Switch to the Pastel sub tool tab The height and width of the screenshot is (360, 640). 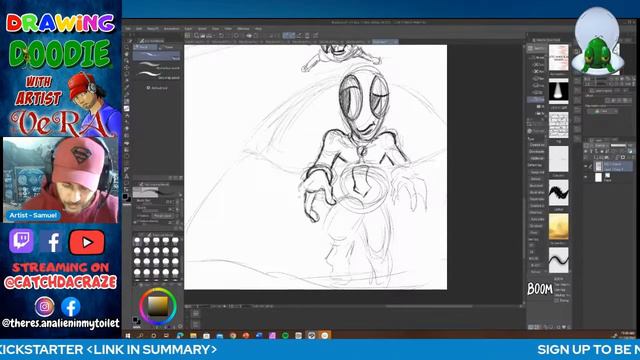tap(168, 47)
